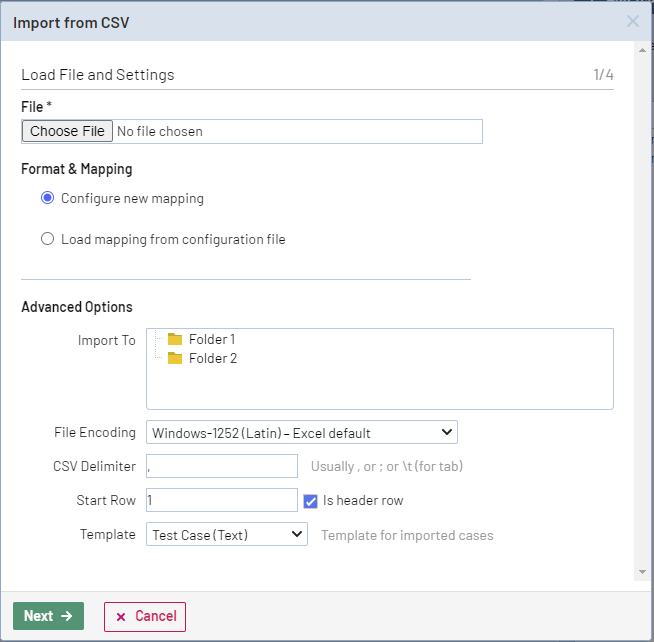Select Folder 1 in Import To tree
This screenshot has height=642, width=654.
pos(211,339)
